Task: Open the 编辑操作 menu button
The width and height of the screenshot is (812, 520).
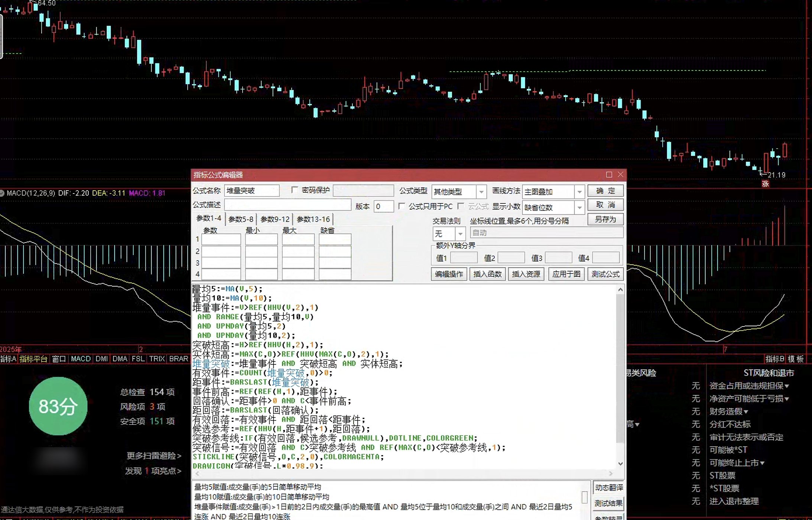Action: pyautogui.click(x=449, y=274)
